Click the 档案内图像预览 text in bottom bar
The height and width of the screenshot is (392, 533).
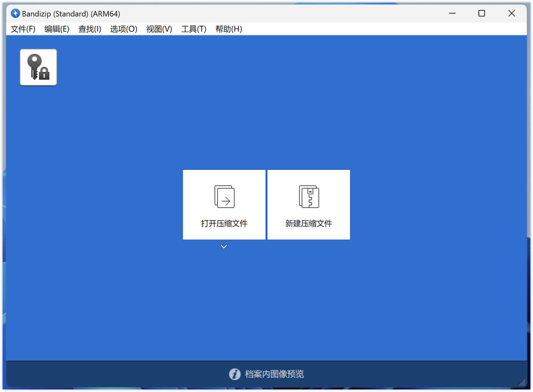click(274, 374)
